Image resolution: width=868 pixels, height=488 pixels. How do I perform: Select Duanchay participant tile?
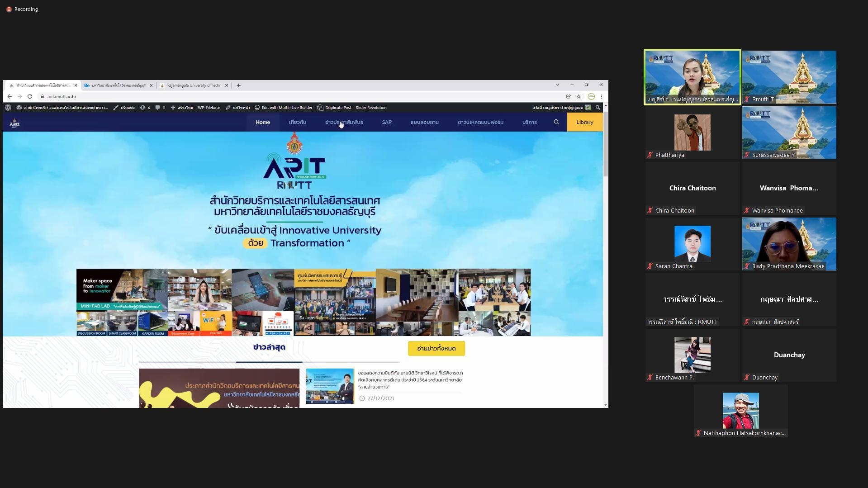pyautogui.click(x=789, y=355)
